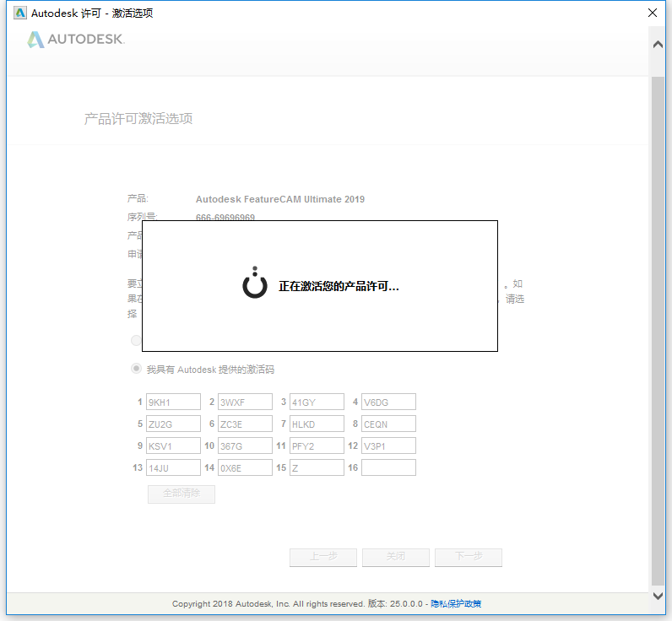The width and height of the screenshot is (672, 621).
Task: Click activation code field 7 containing HLKD
Action: (x=317, y=424)
